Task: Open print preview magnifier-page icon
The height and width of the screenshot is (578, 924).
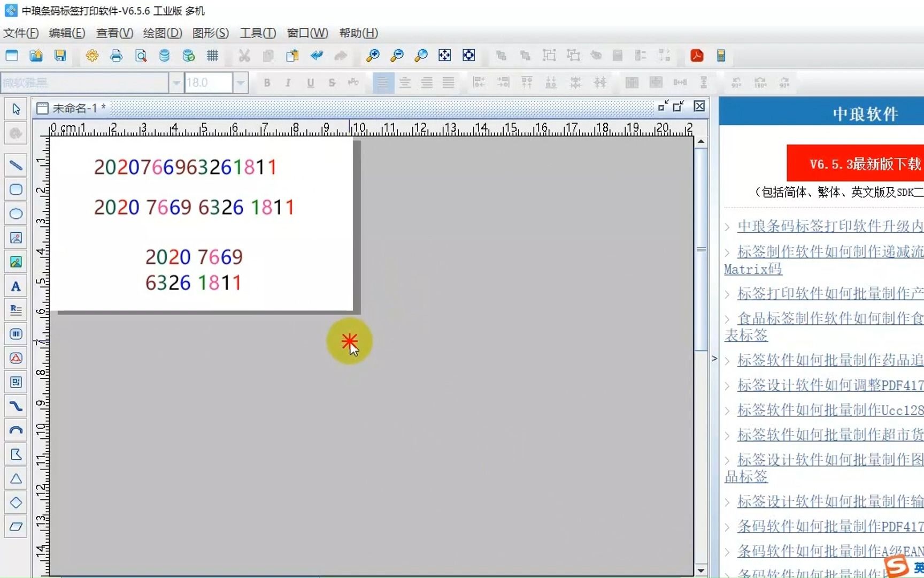Action: (141, 56)
